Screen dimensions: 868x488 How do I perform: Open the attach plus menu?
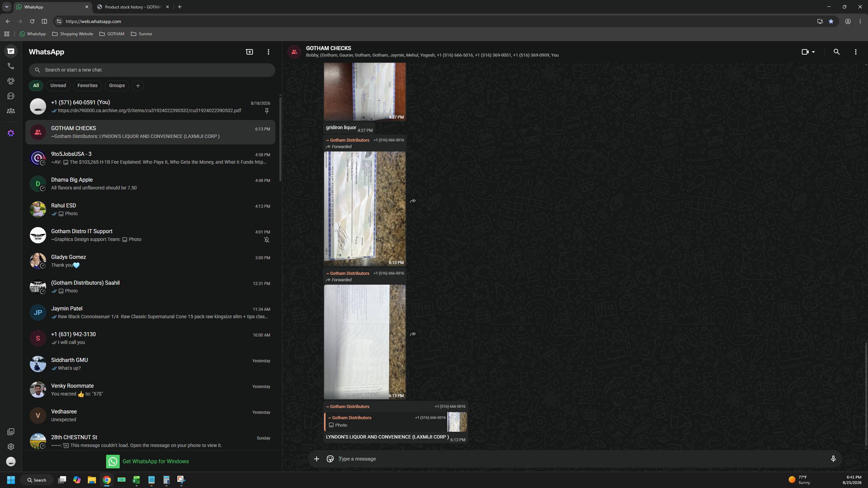pyautogui.click(x=316, y=459)
